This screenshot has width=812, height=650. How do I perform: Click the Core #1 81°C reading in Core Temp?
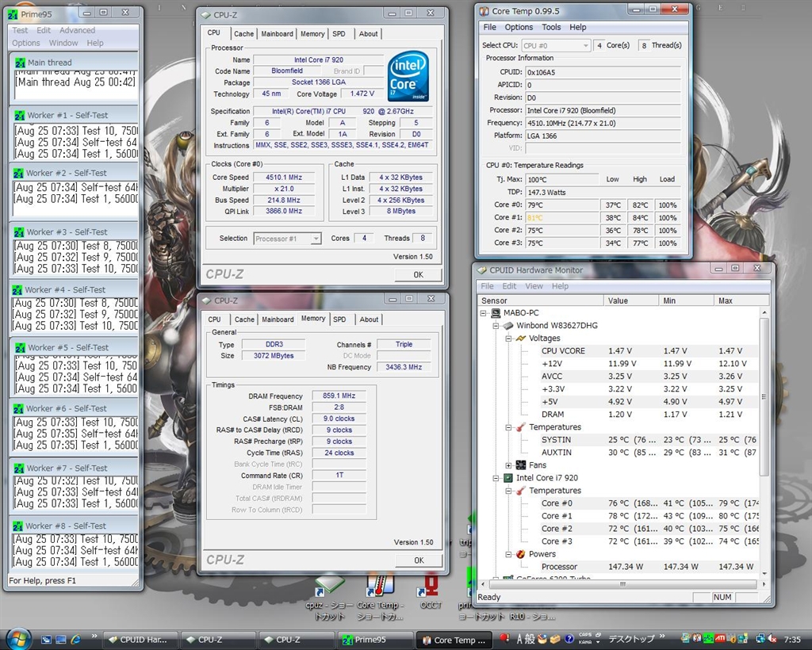(562, 218)
